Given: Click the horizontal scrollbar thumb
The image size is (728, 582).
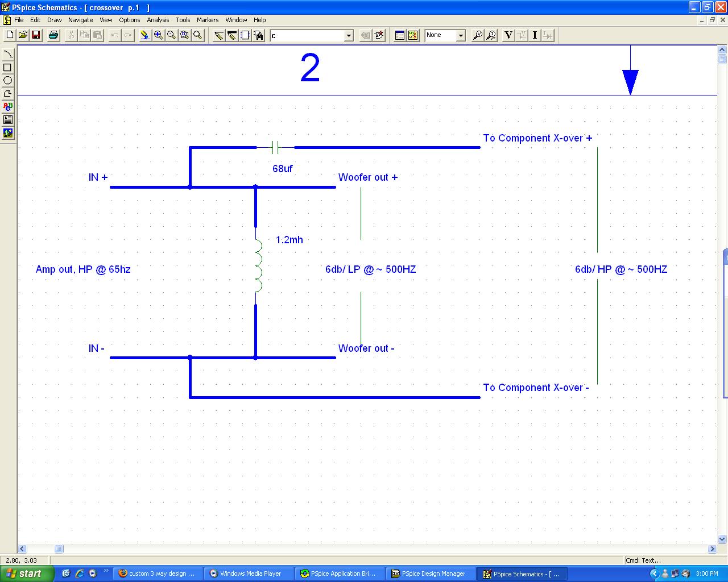Looking at the screenshot, I should click(x=59, y=549).
